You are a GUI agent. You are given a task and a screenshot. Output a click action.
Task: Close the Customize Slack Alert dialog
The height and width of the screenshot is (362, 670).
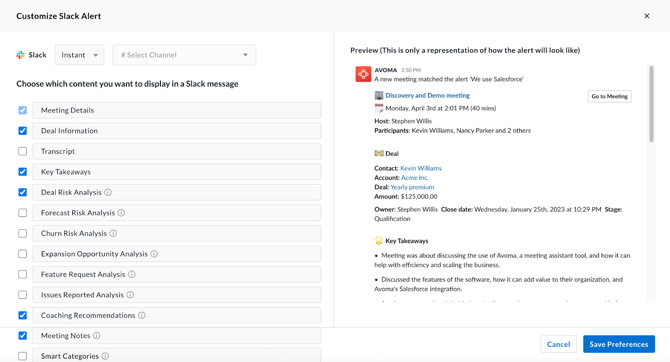(x=646, y=16)
